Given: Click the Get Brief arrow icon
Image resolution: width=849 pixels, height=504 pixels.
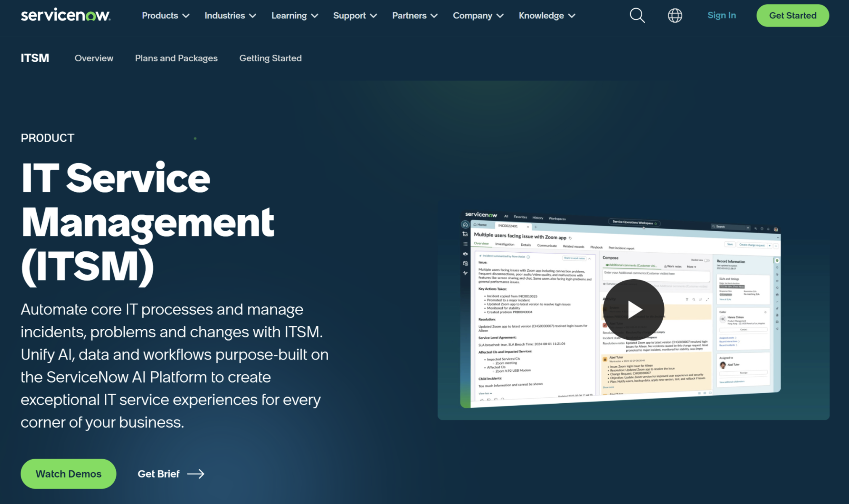Looking at the screenshot, I should (196, 474).
